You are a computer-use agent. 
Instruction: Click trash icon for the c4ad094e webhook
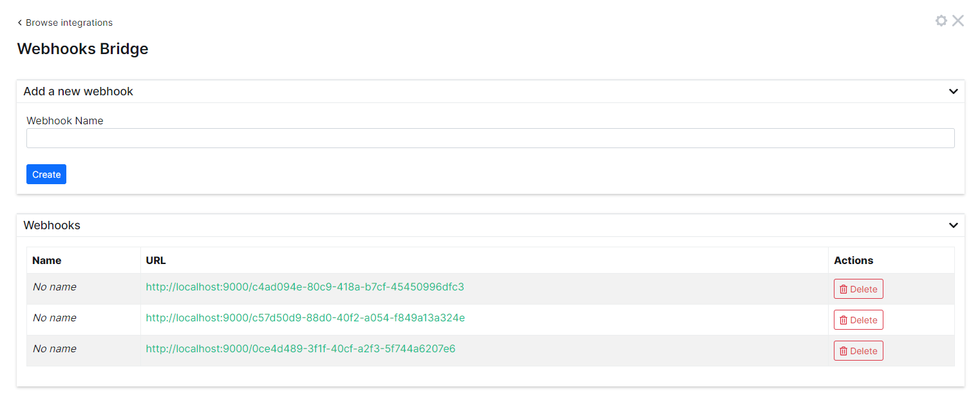(843, 289)
